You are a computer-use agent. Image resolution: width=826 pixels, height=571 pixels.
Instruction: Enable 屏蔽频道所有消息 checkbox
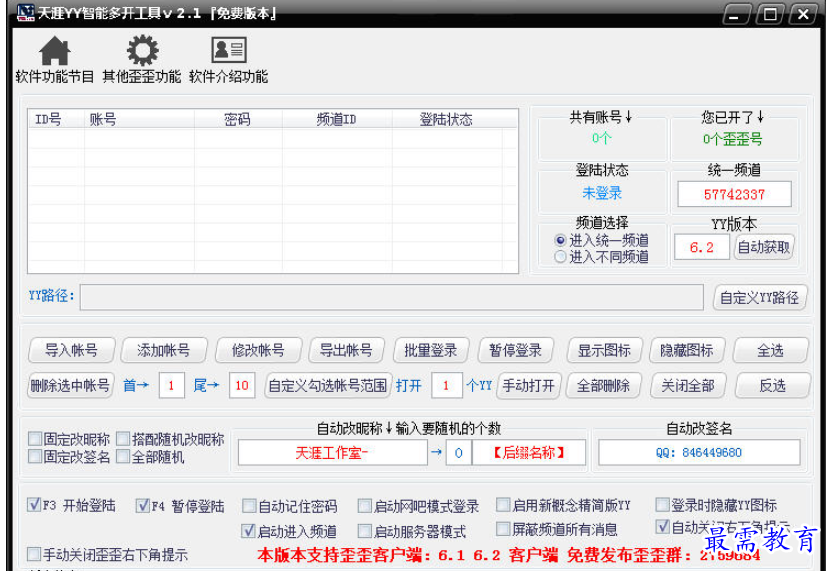(504, 528)
